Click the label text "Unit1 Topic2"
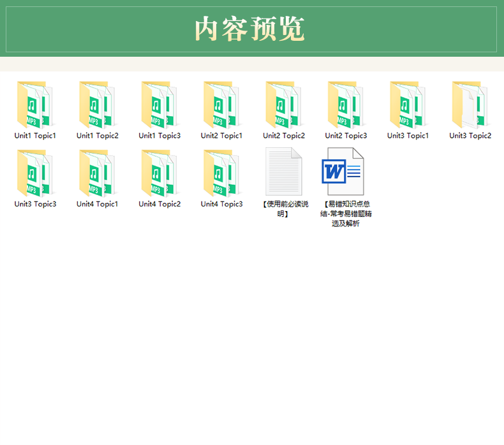 click(x=98, y=136)
